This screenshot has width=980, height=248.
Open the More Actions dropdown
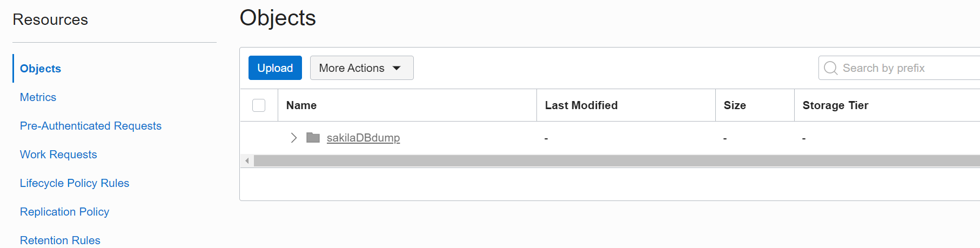tap(361, 68)
